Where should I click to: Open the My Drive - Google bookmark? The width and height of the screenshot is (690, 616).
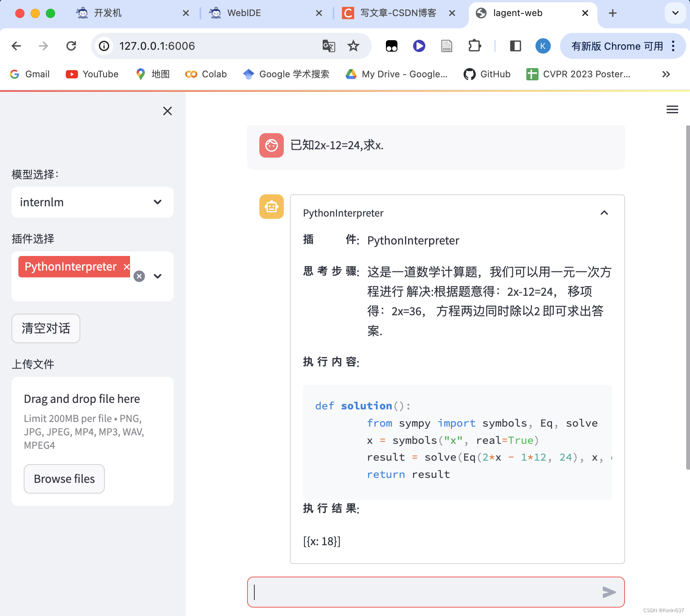[396, 74]
